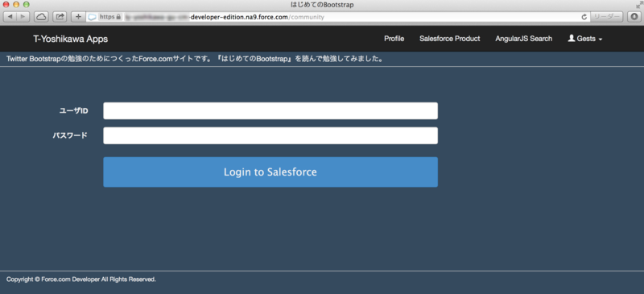Open the Profile nav item
The width and height of the screenshot is (644, 294).
click(394, 39)
